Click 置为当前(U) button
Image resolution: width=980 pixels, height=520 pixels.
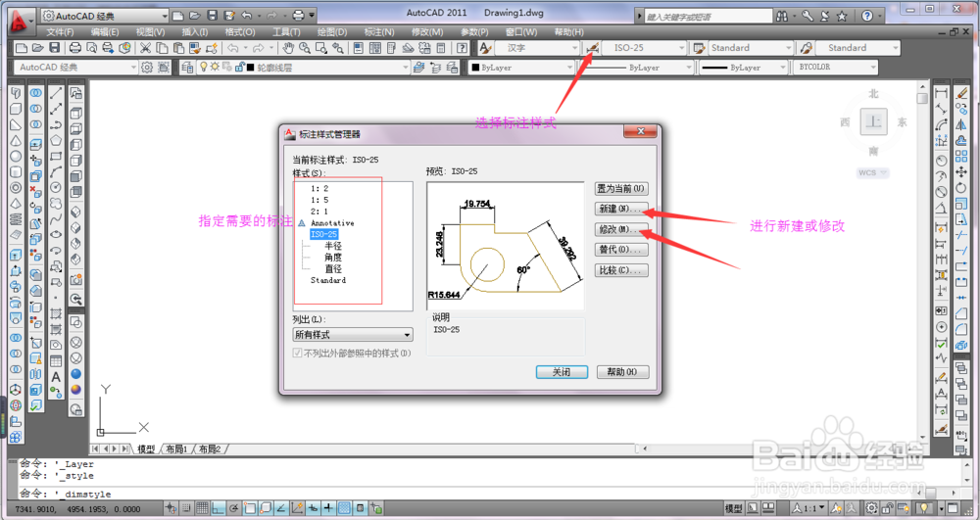(x=621, y=189)
